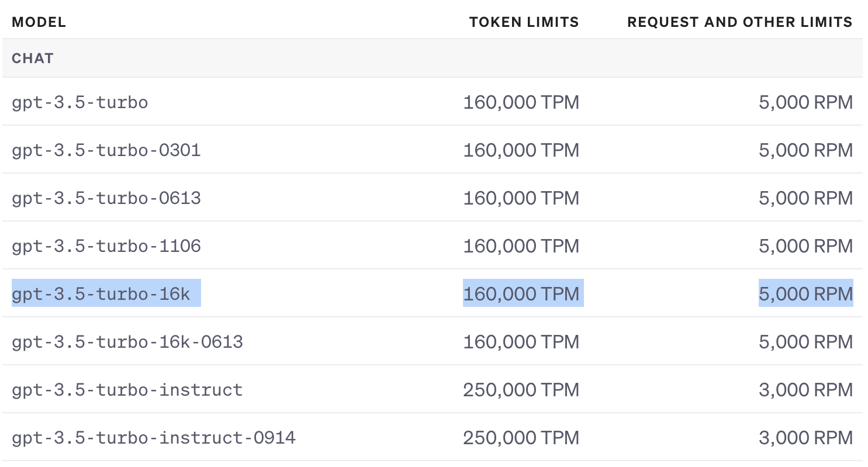The height and width of the screenshot is (467, 868).
Task: Click the TOKEN LIMITS column header
Action: click(x=524, y=23)
